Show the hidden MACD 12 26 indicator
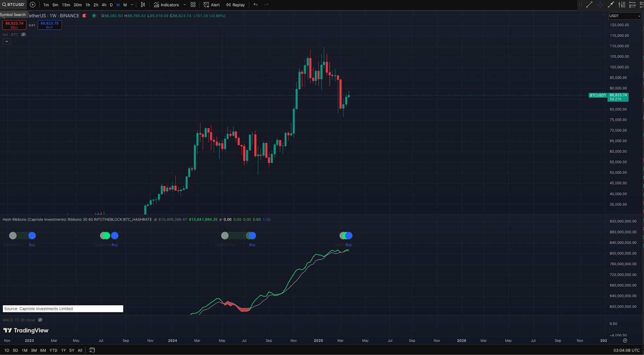This screenshot has height=355, width=644. pyautogui.click(x=40, y=320)
